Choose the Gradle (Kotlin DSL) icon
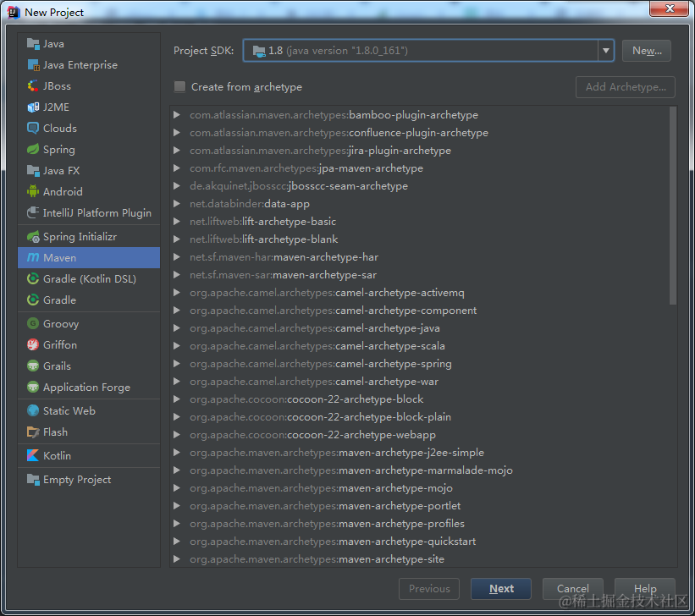 tap(33, 278)
